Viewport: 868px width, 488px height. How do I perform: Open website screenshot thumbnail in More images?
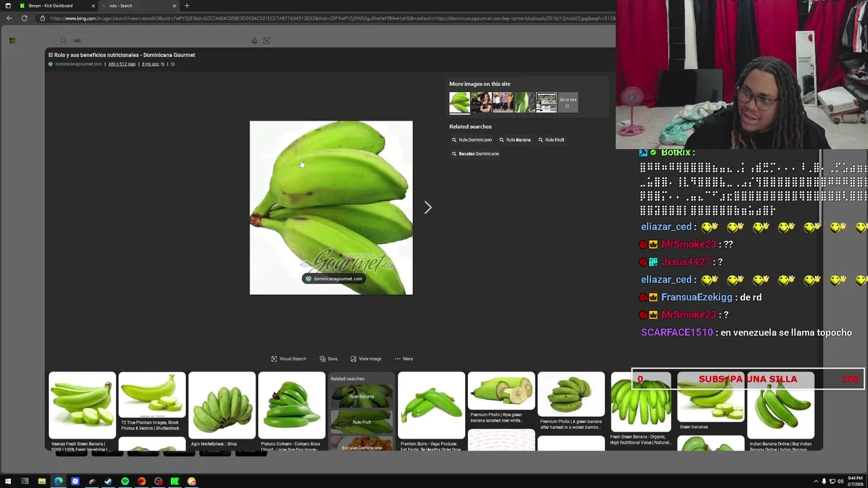546,102
